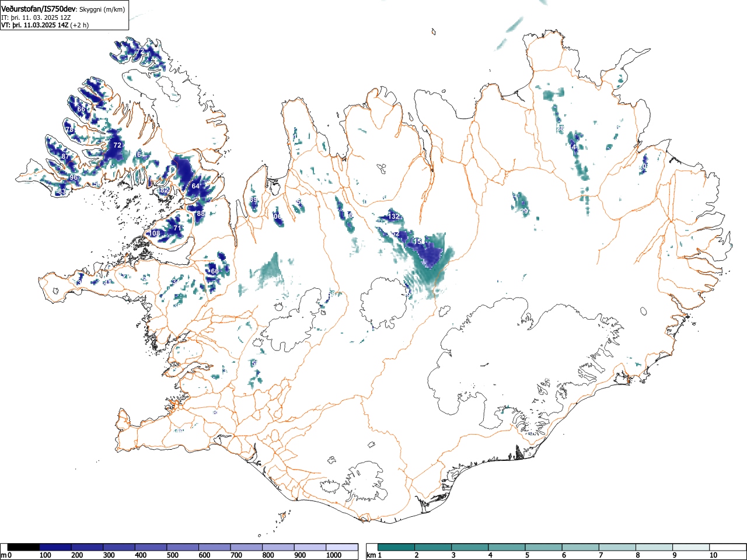Click the visibility value '88' on the map
Image resolution: width=747 pixels, height=560 pixels.
tap(201, 214)
